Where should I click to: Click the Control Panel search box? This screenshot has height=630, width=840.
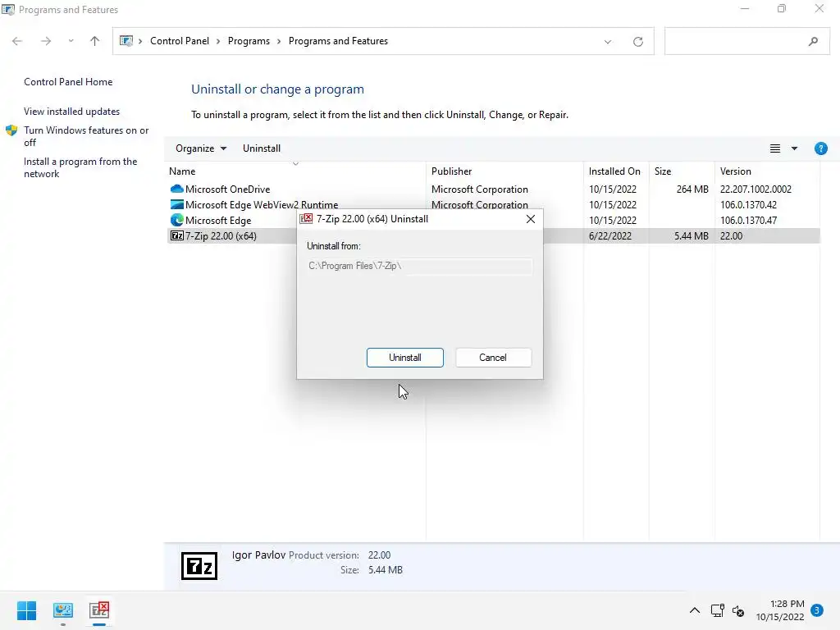[746, 41]
